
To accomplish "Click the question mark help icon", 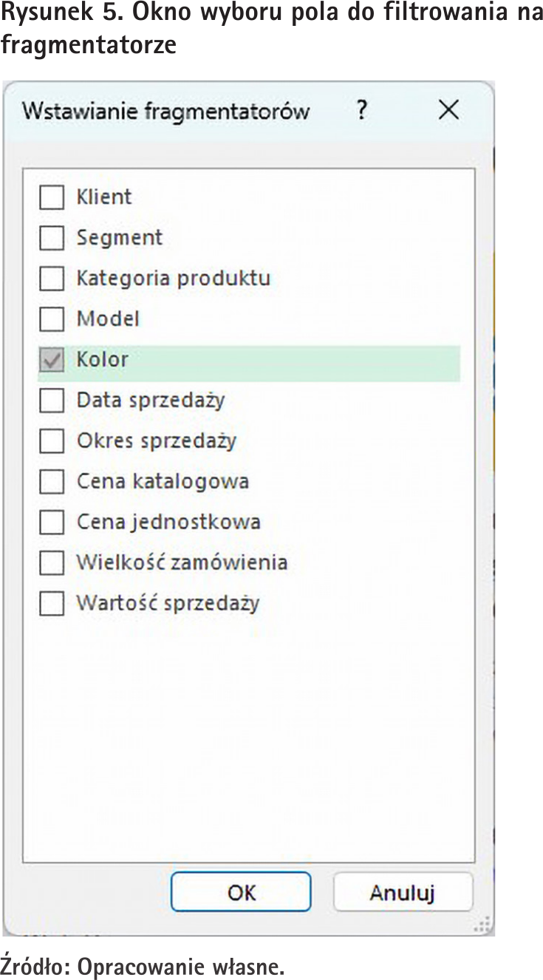I will click(361, 112).
